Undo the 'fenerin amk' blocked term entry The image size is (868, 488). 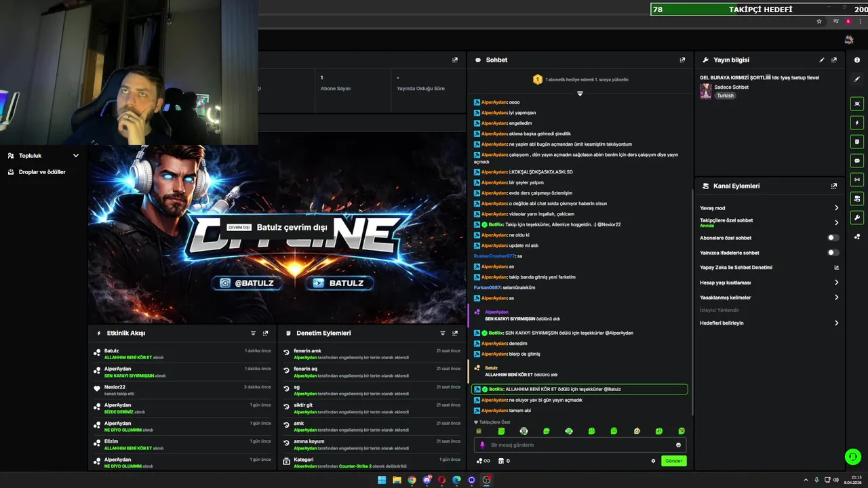coord(287,354)
